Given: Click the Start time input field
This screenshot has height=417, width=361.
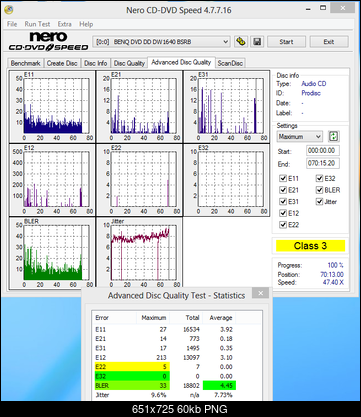Looking at the screenshot, I should 323,151.
